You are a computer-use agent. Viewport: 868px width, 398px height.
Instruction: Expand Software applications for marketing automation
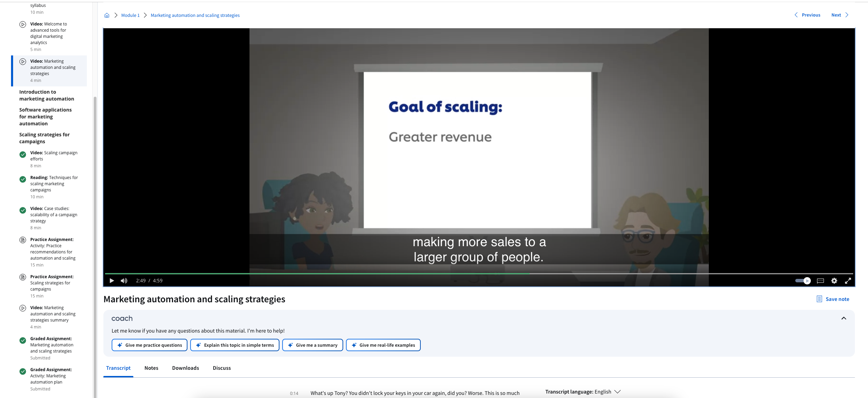pos(45,117)
